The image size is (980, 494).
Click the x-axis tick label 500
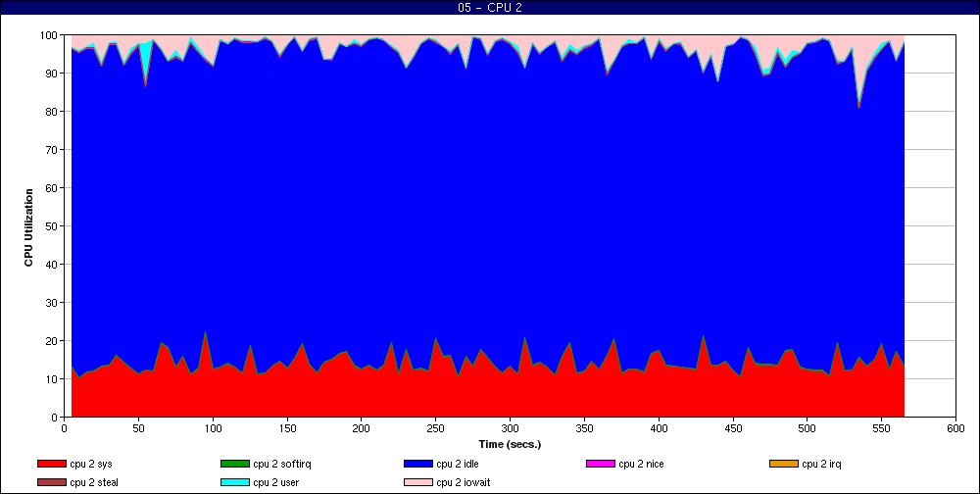807,428
